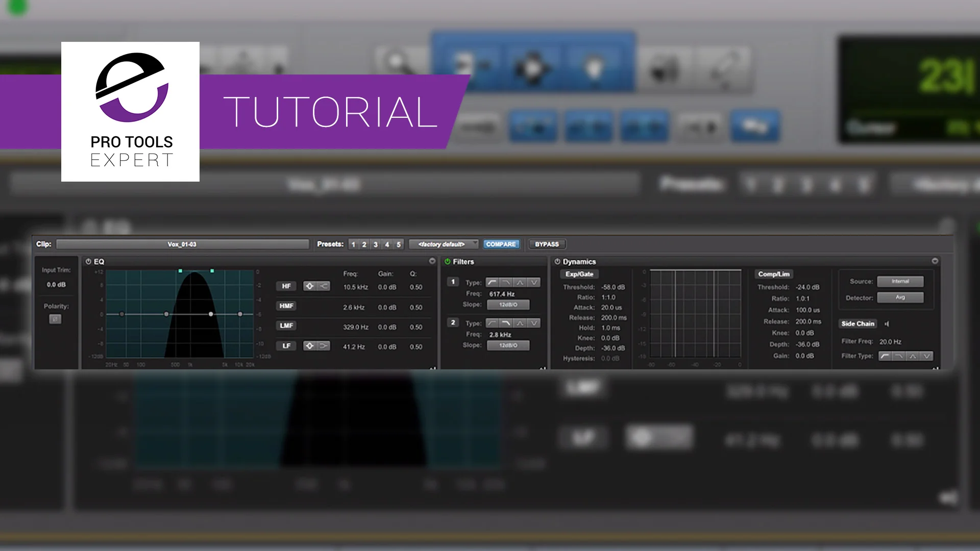Toggle the EQ section power button

(88, 262)
